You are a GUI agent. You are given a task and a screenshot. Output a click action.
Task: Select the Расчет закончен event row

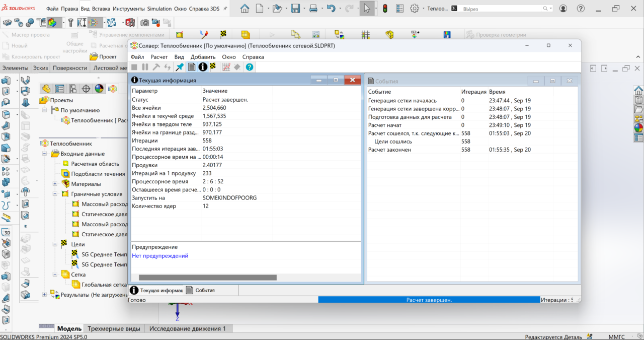pyautogui.click(x=389, y=150)
